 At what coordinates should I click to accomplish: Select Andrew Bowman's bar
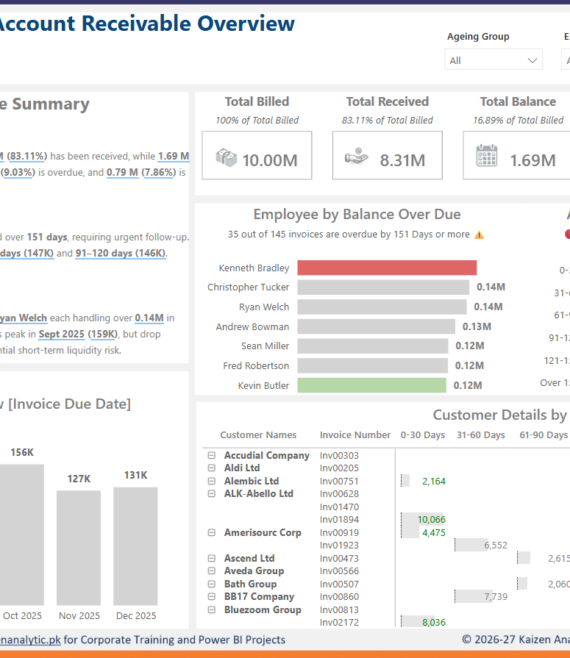377,326
